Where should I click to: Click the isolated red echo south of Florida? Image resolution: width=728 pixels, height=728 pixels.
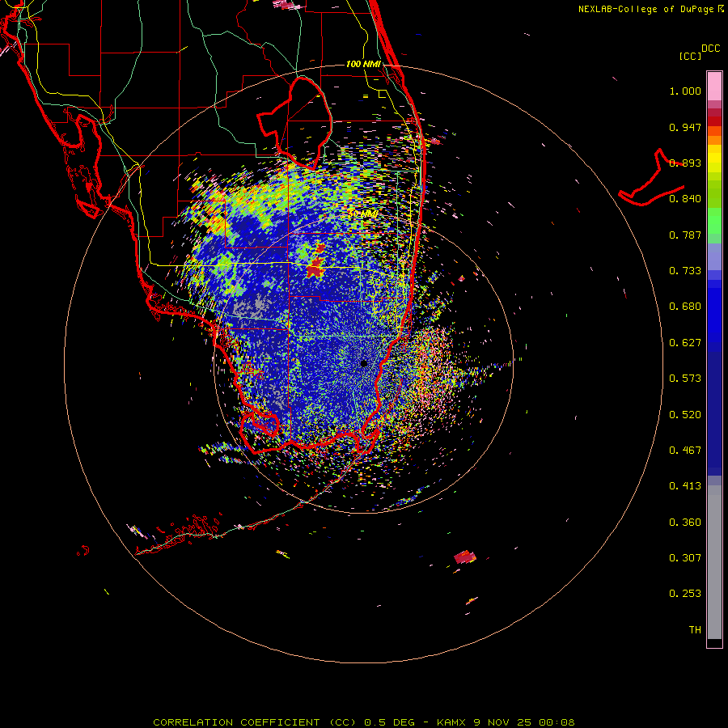[x=465, y=557]
